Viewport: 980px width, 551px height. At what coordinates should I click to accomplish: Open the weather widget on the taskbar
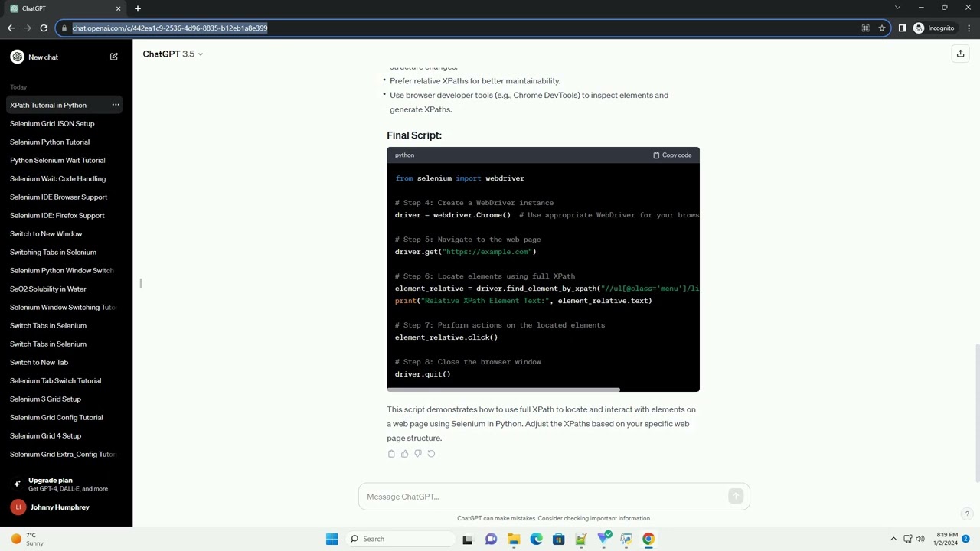[x=27, y=539]
